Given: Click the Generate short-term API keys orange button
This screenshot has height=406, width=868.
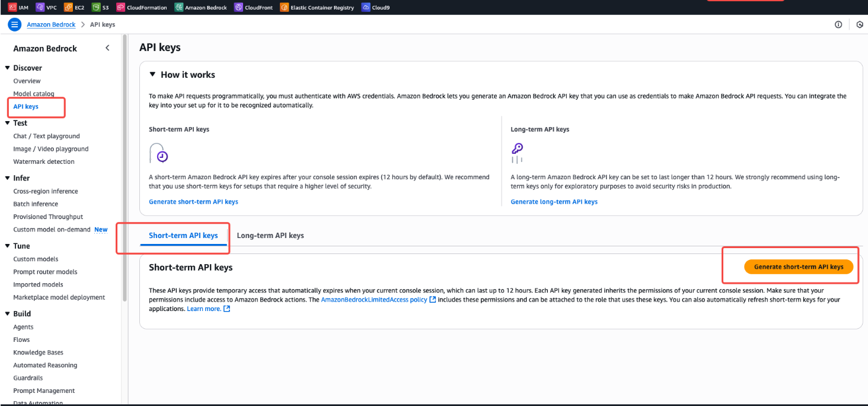Looking at the screenshot, I should click(798, 267).
